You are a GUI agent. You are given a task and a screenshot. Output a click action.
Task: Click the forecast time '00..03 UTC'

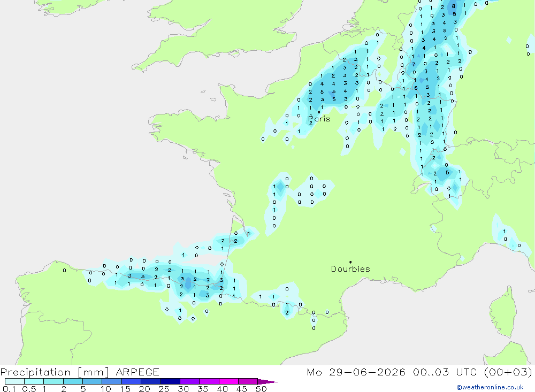click(445, 372)
